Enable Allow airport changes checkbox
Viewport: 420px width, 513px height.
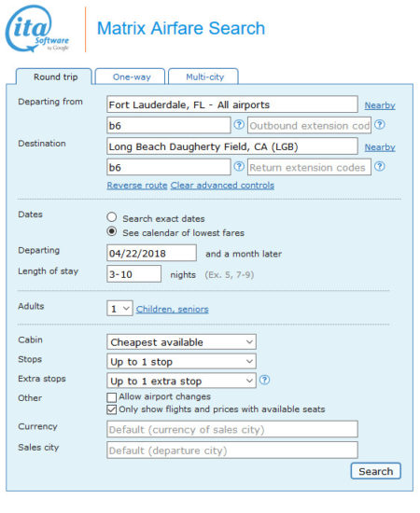(x=112, y=397)
